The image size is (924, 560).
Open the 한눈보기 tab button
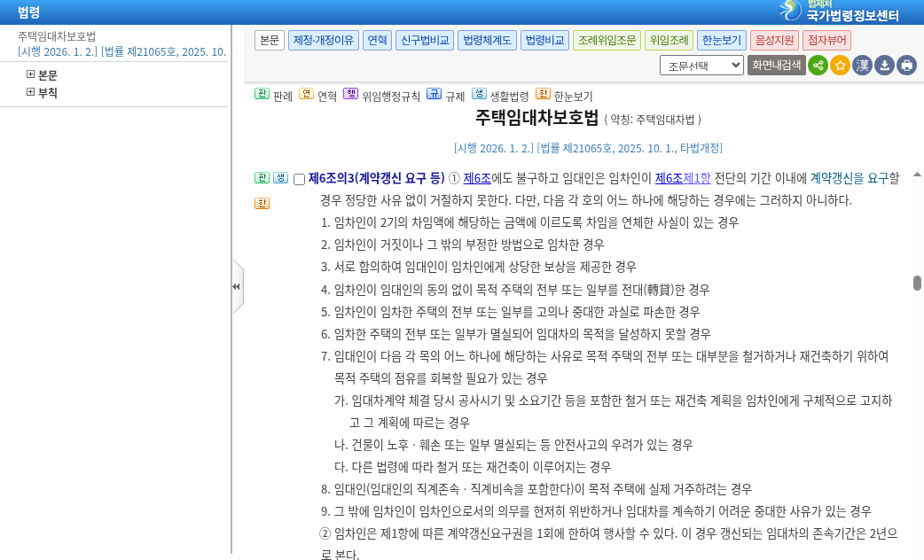click(x=722, y=40)
